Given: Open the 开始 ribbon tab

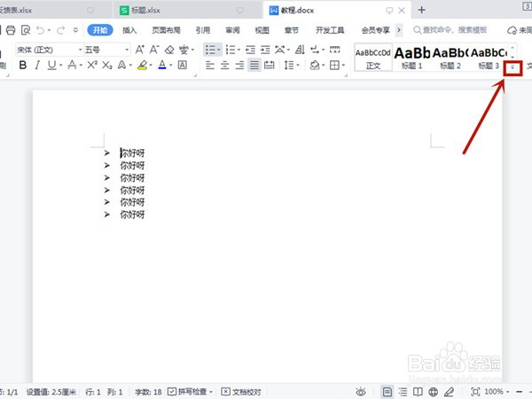Looking at the screenshot, I should pyautogui.click(x=100, y=30).
